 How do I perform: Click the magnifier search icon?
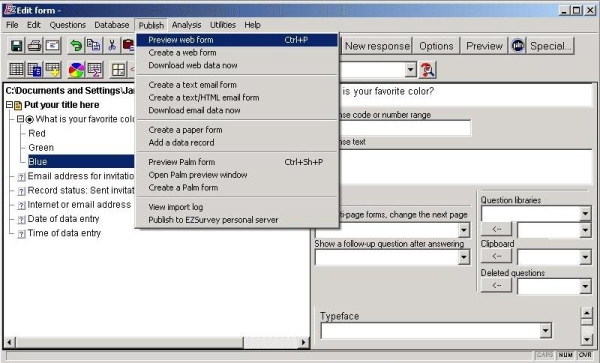coord(427,70)
